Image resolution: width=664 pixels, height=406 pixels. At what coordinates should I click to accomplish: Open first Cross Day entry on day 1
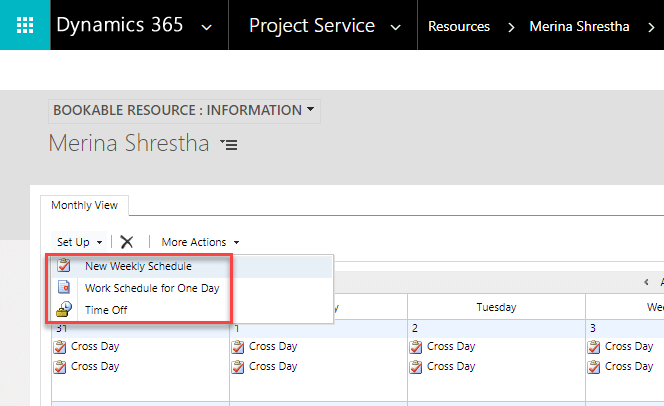(273, 347)
